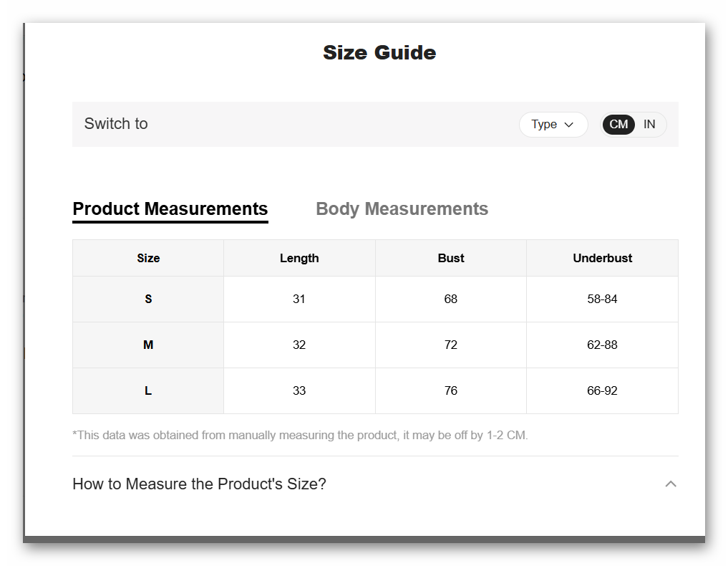
Task: Select the Product Measurements tab
Action: pos(170,209)
